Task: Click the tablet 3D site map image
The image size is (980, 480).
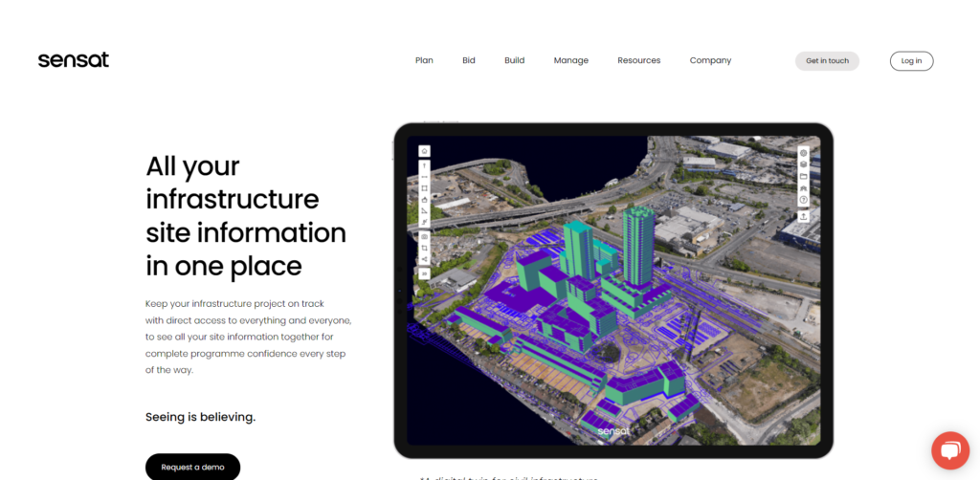Action: pyautogui.click(x=613, y=291)
